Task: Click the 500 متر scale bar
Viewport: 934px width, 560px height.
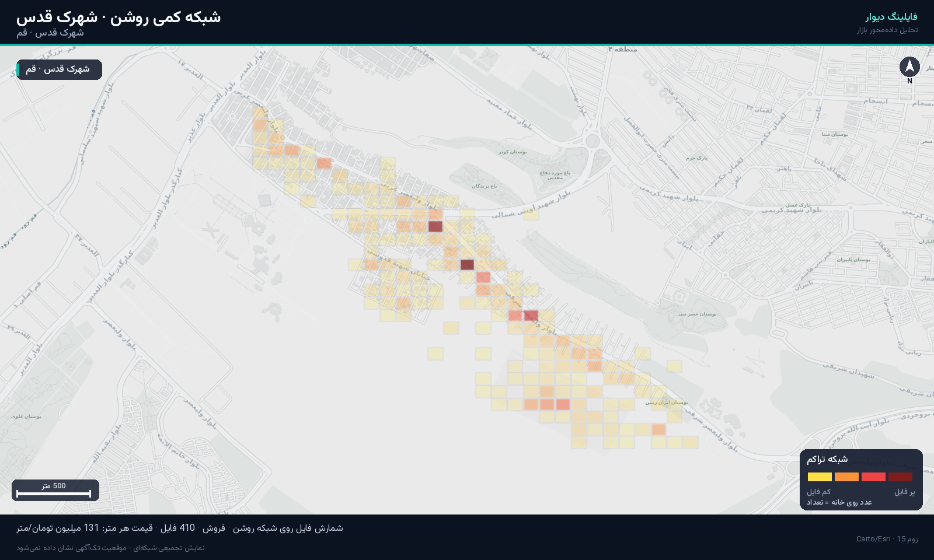Action: (x=55, y=491)
